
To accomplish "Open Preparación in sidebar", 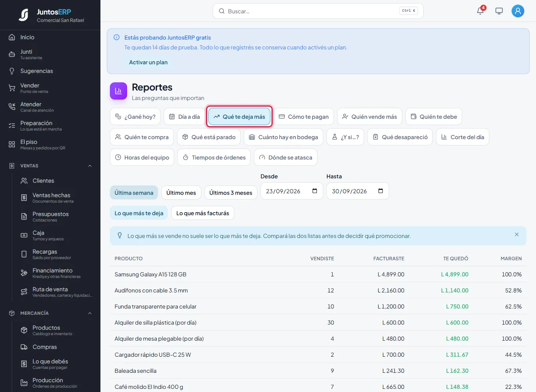I will 50,126.
